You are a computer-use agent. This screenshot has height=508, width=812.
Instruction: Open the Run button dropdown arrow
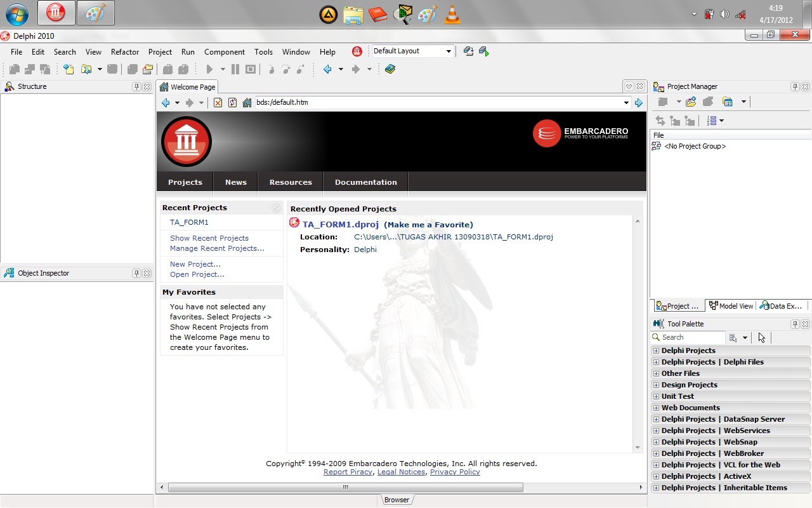coord(223,69)
